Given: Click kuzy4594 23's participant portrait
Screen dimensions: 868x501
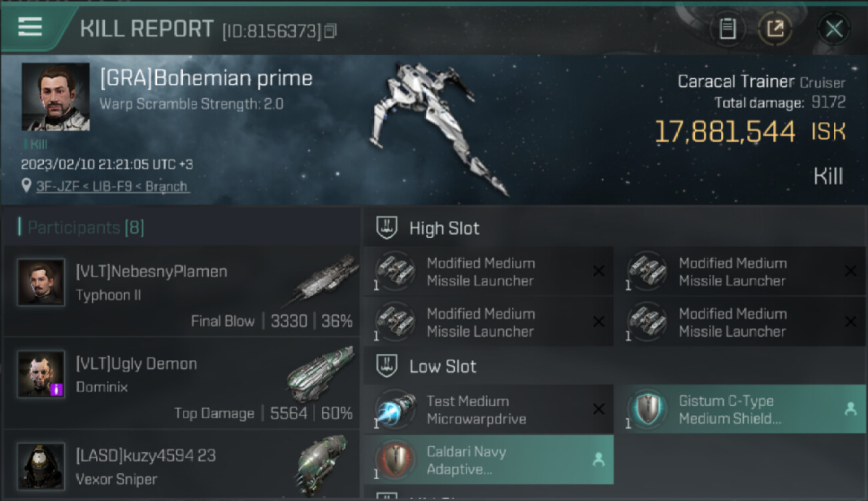Looking at the screenshot, I should 41,466.
